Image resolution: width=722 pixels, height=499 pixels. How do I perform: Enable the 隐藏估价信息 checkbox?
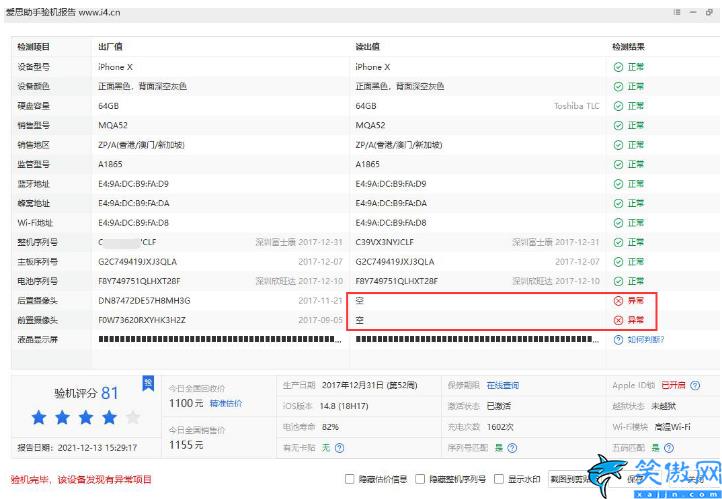click(349, 479)
